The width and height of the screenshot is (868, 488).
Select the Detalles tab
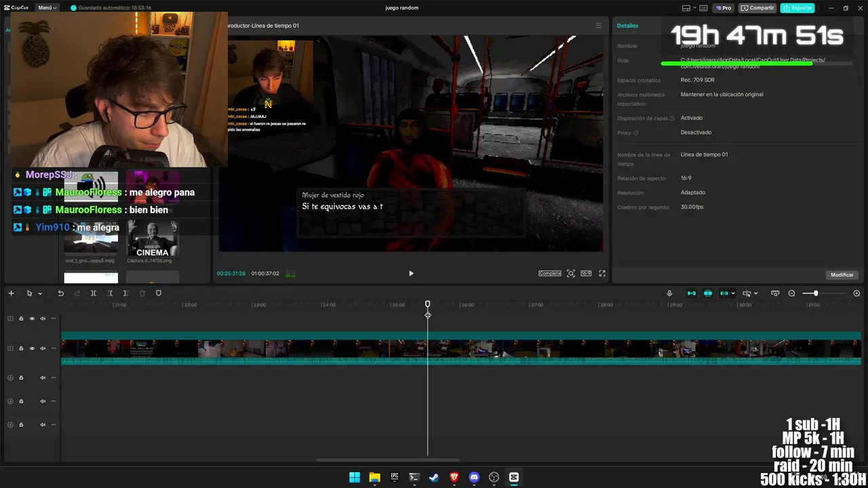pyautogui.click(x=627, y=26)
